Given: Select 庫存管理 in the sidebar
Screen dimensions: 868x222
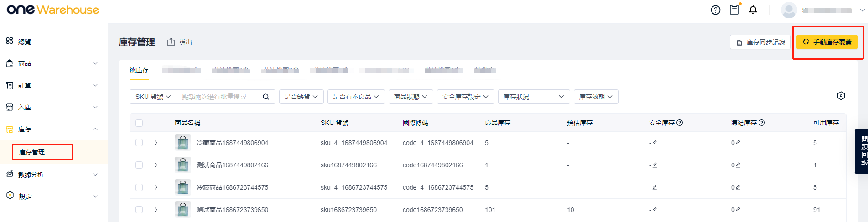Looking at the screenshot, I should point(32,152).
